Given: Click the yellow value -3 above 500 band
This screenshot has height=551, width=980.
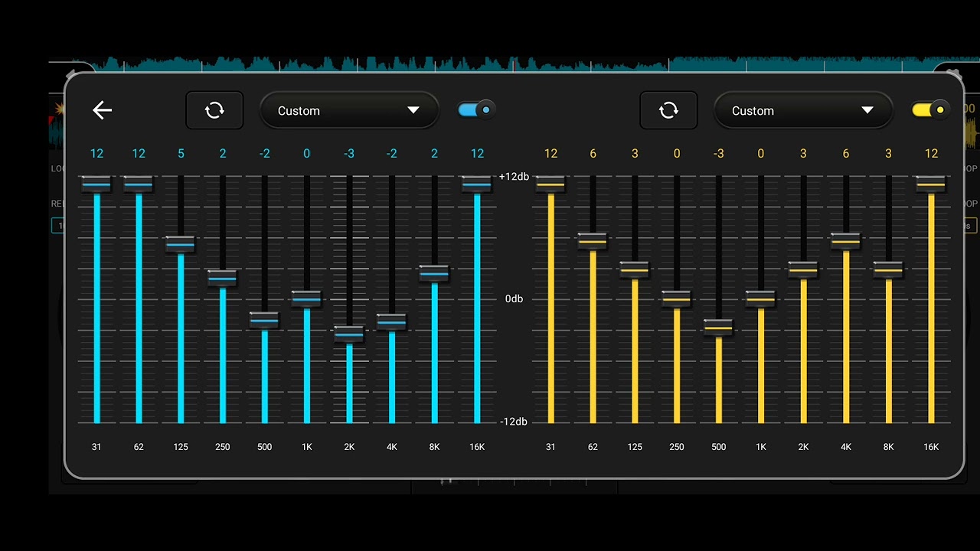Looking at the screenshot, I should (x=718, y=154).
